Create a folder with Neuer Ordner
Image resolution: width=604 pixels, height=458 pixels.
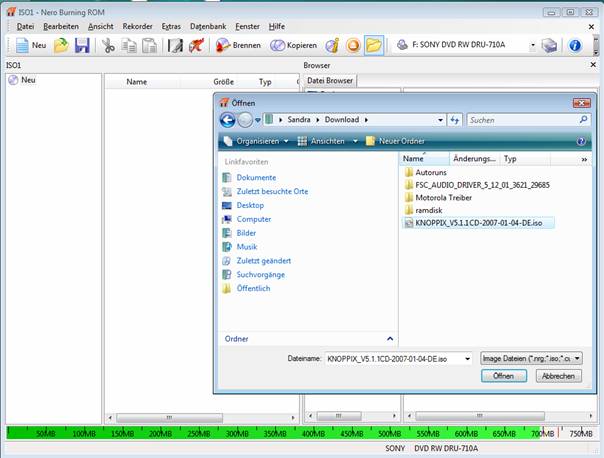[395, 141]
